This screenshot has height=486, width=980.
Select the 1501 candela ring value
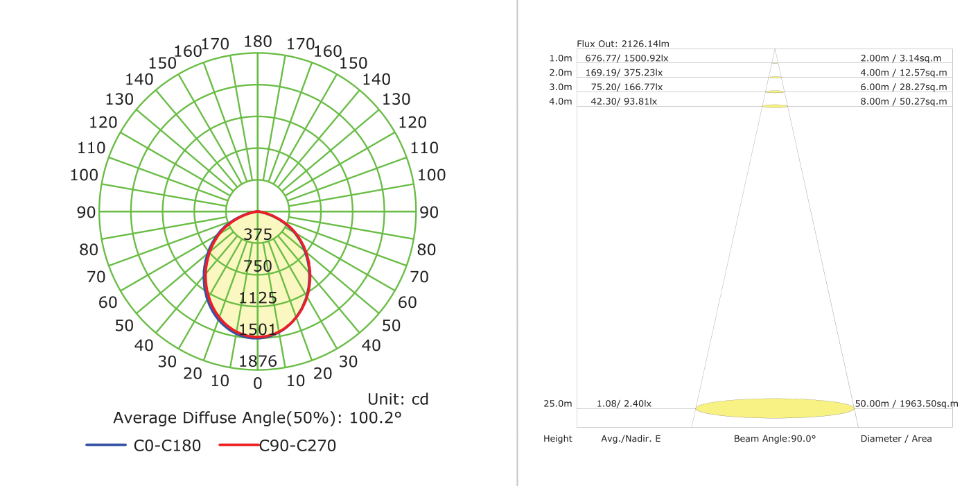(258, 329)
